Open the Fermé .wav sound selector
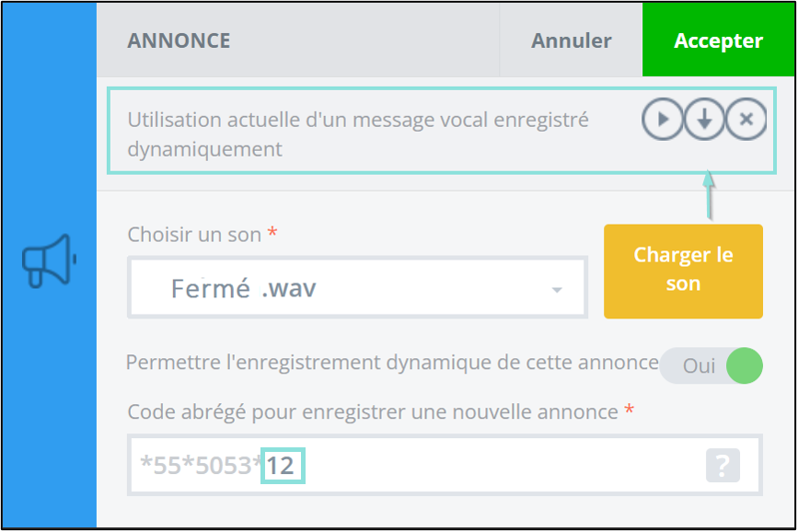The image size is (798, 532). pyautogui.click(x=357, y=288)
